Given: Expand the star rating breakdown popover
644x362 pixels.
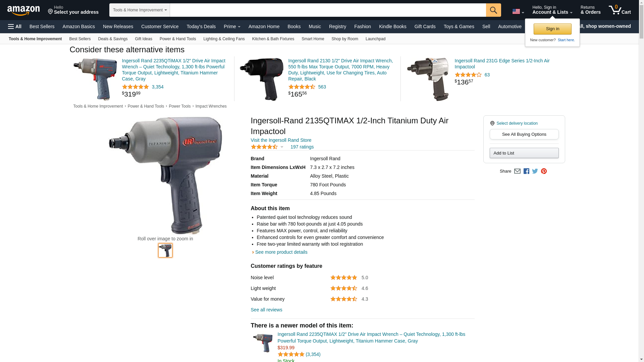Looking at the screenshot, I should 267,147.
